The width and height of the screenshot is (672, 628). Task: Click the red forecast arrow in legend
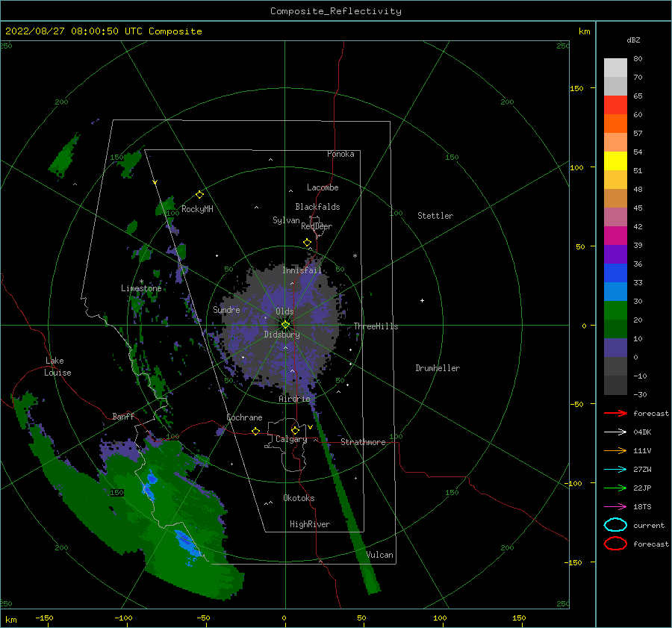point(615,413)
